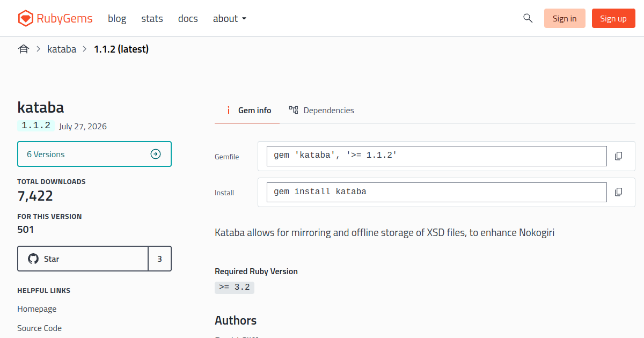
Task: Click the HELPFUL LINKS heading
Action: (44, 291)
